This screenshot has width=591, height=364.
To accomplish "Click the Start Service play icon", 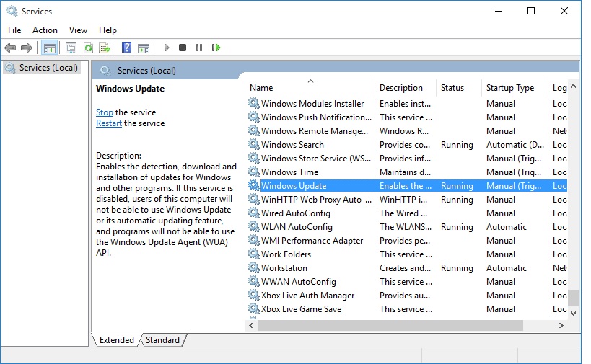I will point(167,48).
